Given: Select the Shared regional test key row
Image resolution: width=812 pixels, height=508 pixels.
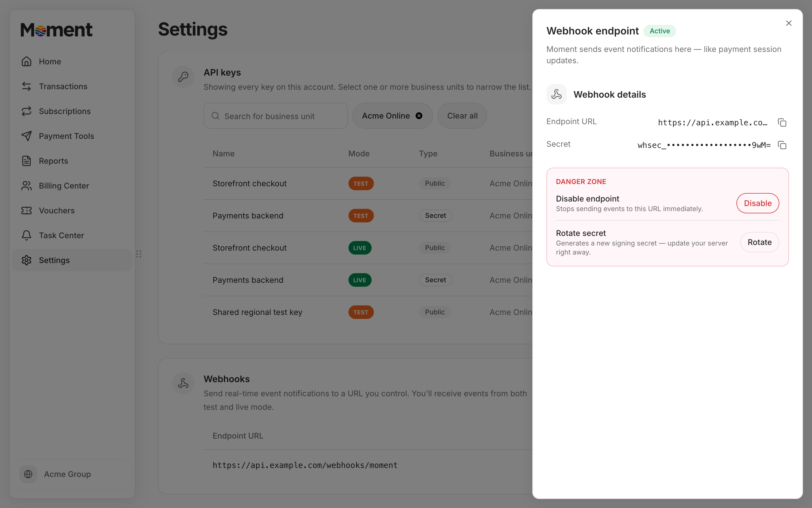Looking at the screenshot, I should pos(368,312).
